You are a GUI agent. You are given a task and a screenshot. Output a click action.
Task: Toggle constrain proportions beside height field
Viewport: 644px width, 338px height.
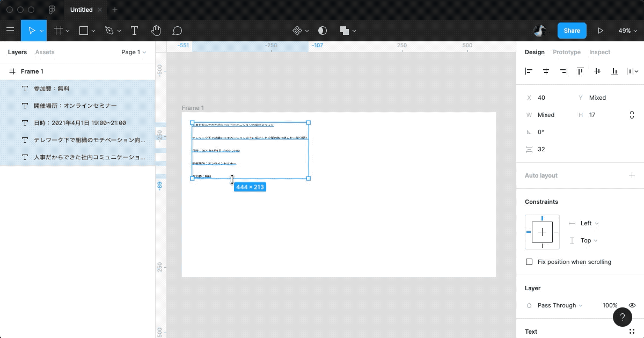tap(632, 115)
